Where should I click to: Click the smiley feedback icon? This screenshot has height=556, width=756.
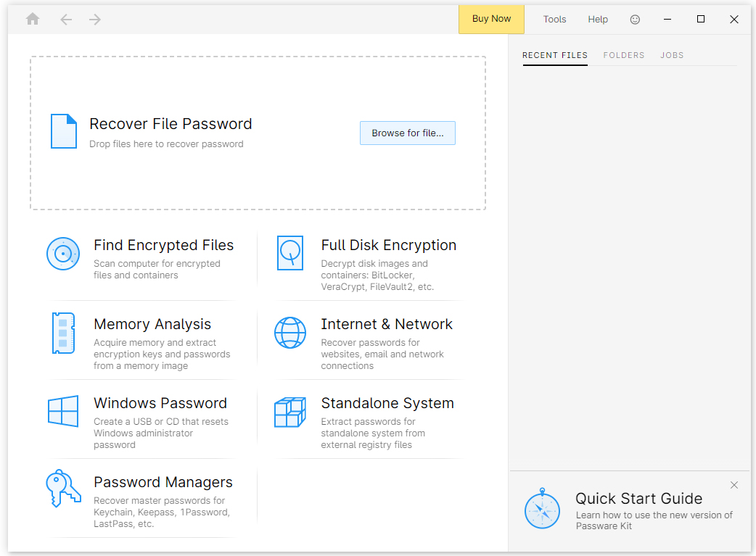[635, 20]
